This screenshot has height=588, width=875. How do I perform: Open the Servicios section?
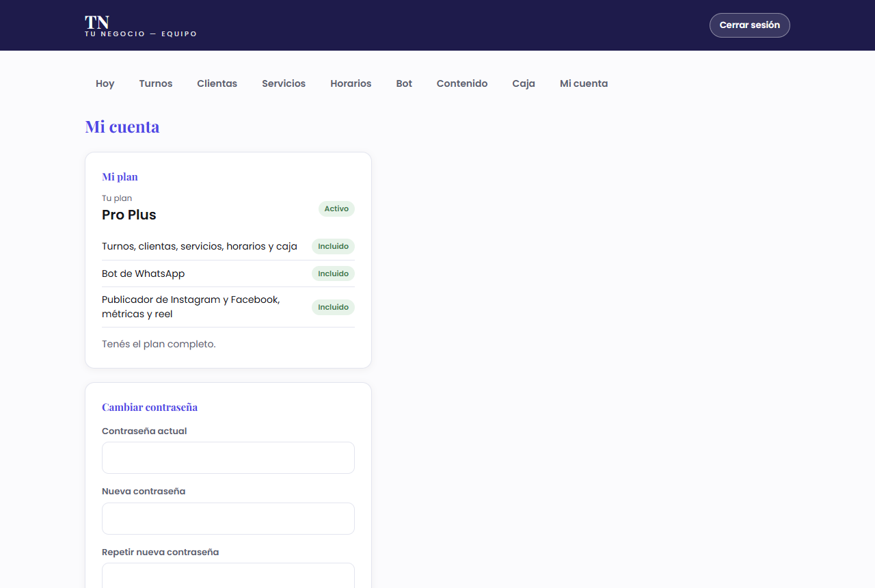[x=284, y=83]
